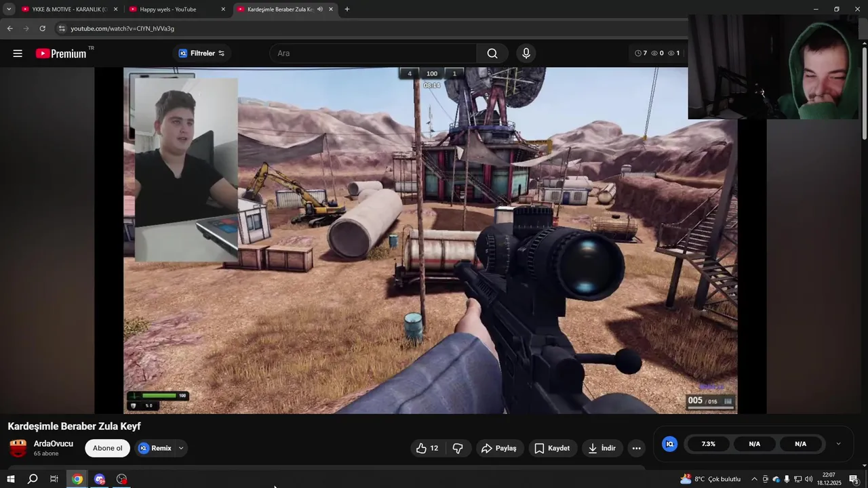
Task: Reload the page
Action: click(x=42, y=28)
